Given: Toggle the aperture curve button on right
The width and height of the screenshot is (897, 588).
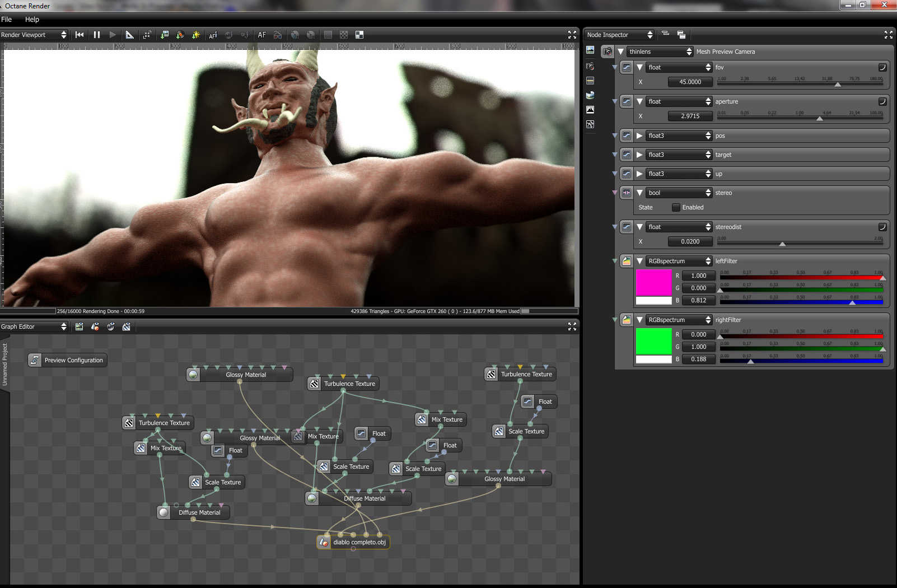Looking at the screenshot, I should [882, 101].
